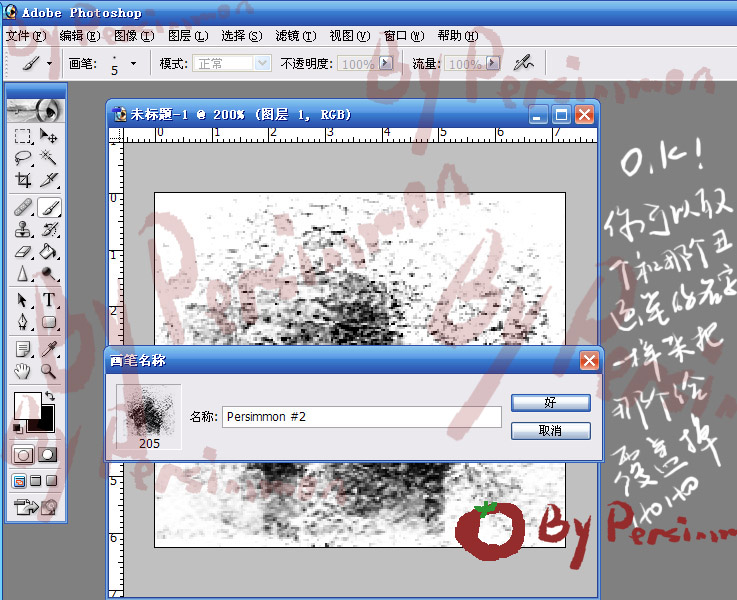Select the Zoom tool
This screenshot has height=600, width=737.
[x=49, y=372]
